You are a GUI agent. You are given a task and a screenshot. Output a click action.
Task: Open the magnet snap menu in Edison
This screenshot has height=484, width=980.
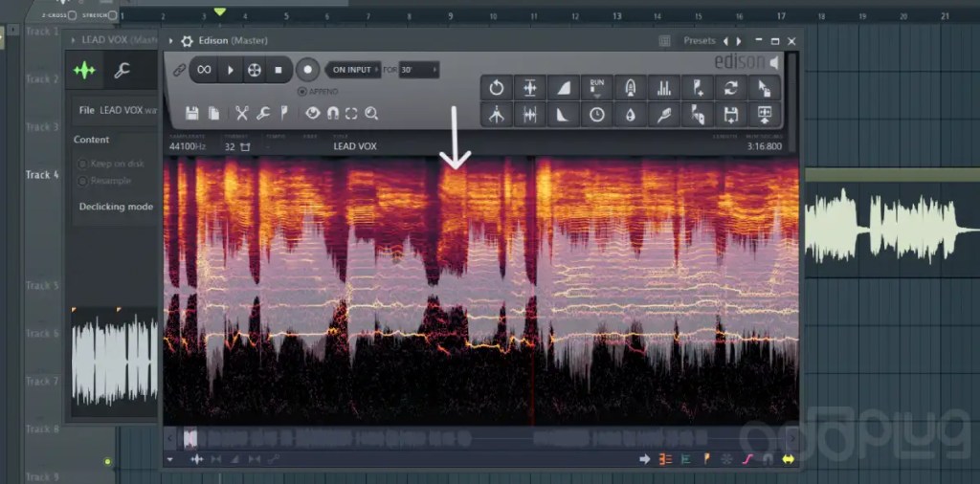(333, 113)
